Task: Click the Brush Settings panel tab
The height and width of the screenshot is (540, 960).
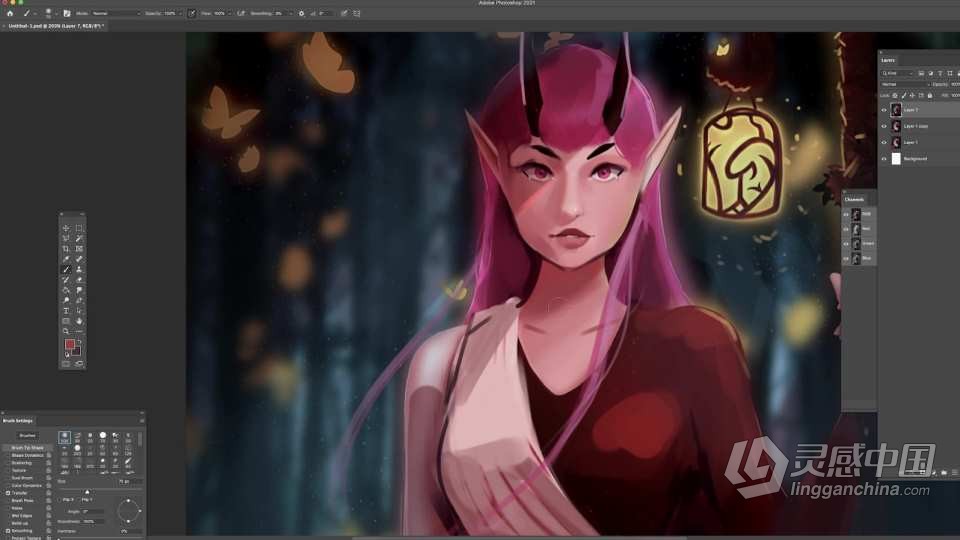Action: [18, 421]
